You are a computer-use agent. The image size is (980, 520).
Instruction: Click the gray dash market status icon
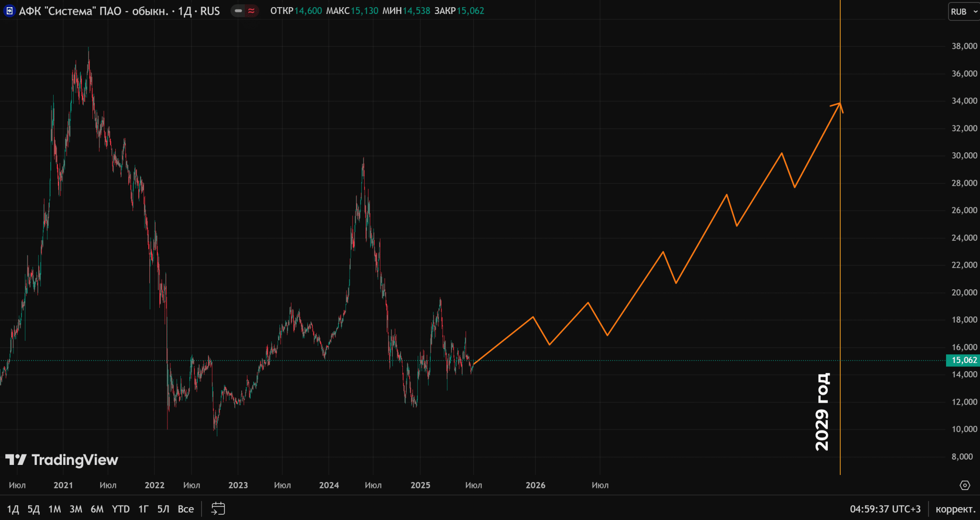tap(238, 11)
